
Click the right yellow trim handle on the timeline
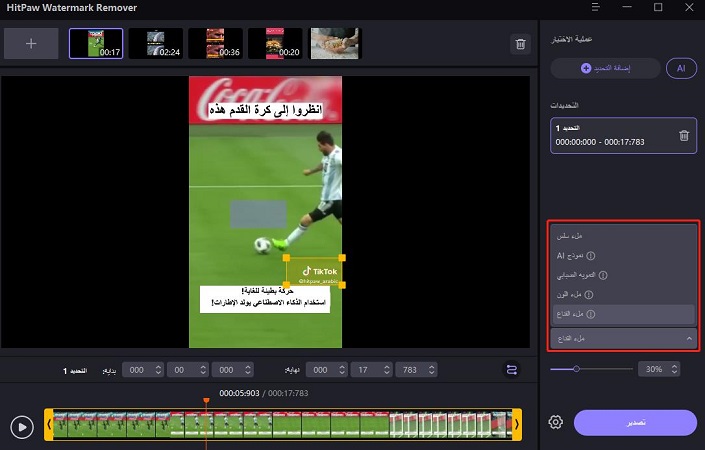point(517,424)
